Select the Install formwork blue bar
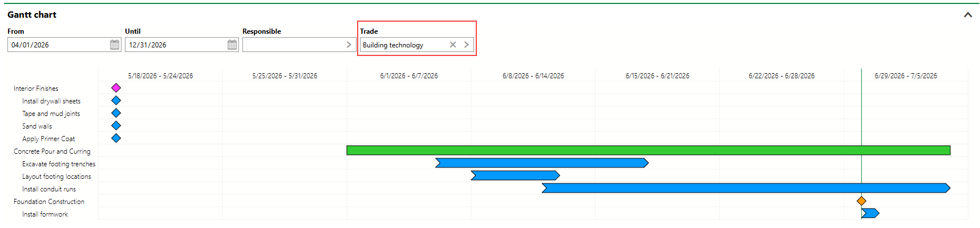980x228 pixels. (x=870, y=213)
